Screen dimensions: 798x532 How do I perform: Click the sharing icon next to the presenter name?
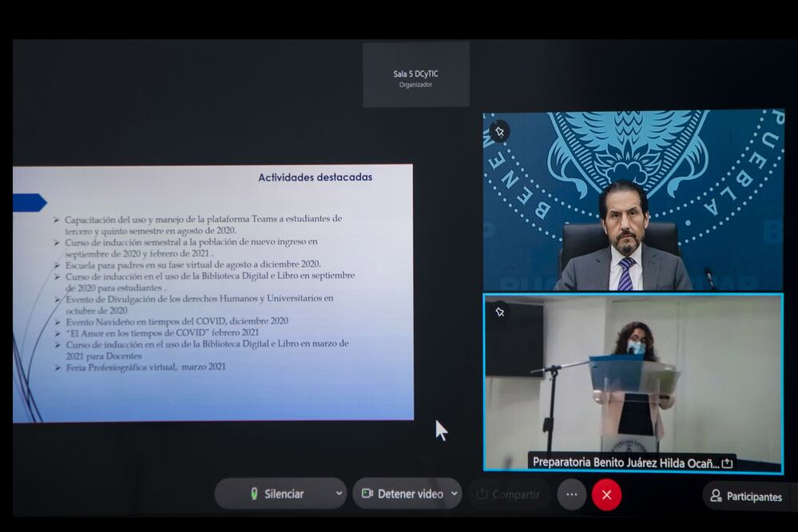click(x=727, y=463)
